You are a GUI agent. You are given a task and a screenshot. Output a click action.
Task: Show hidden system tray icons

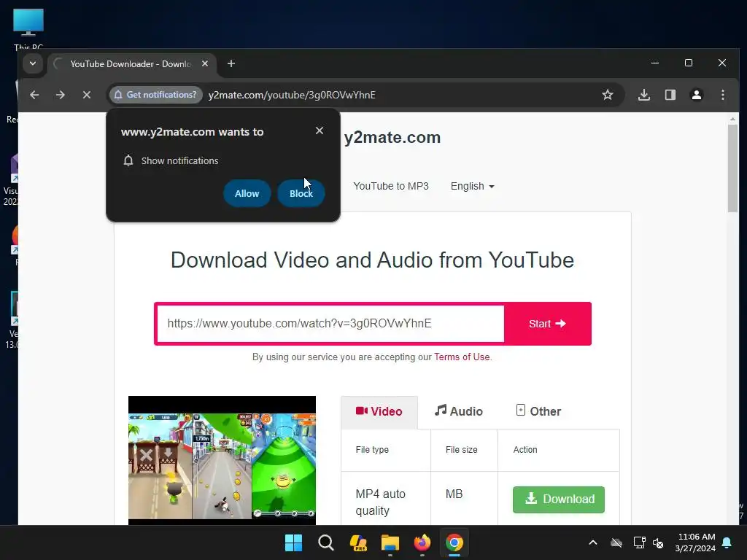pos(592,542)
